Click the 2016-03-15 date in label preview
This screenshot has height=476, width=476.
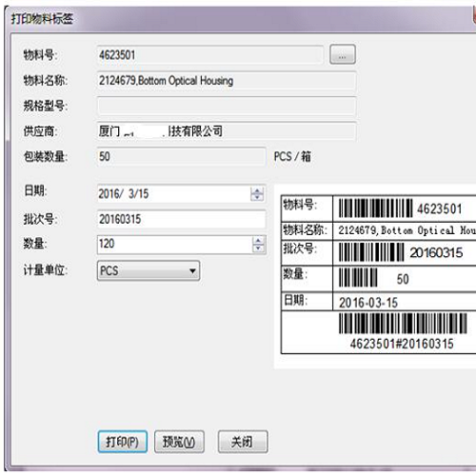tap(368, 303)
